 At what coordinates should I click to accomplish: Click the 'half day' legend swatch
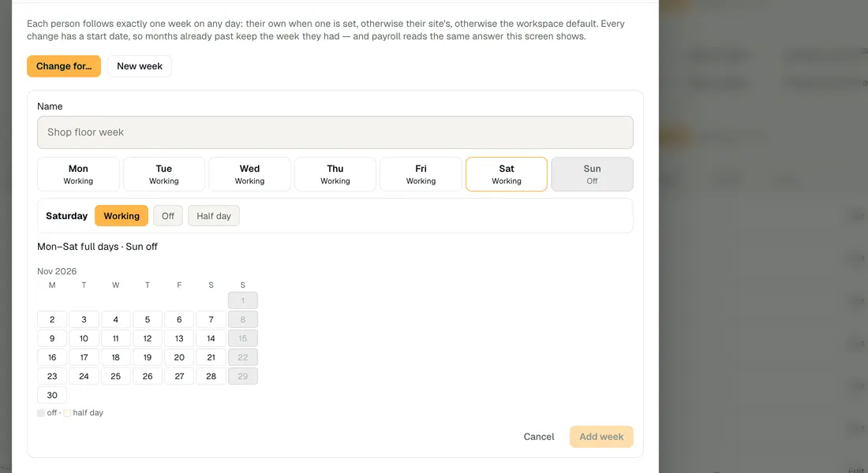pos(67,413)
